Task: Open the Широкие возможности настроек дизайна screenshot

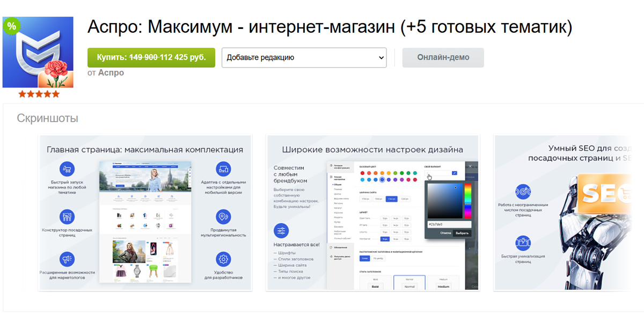Action: click(x=372, y=213)
